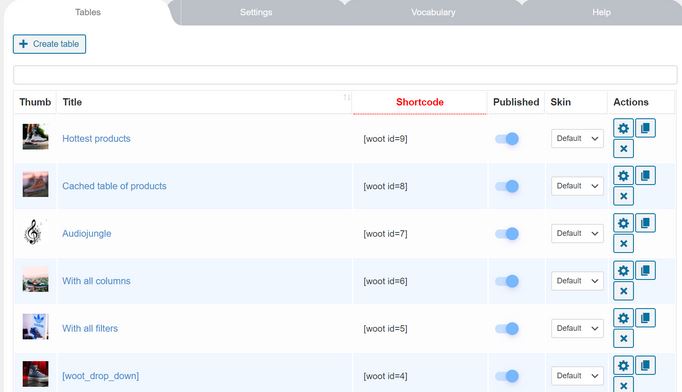Switch off Audiojungle published toggle

(507, 234)
